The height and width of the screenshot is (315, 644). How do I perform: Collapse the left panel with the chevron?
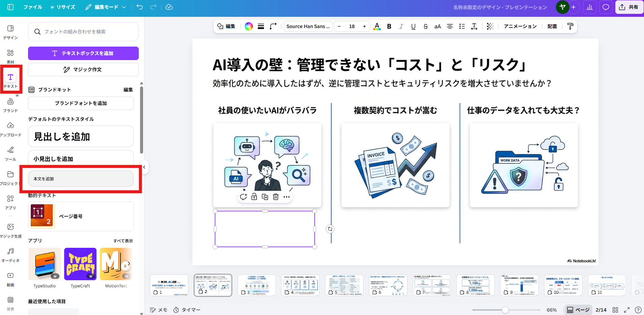(144, 167)
